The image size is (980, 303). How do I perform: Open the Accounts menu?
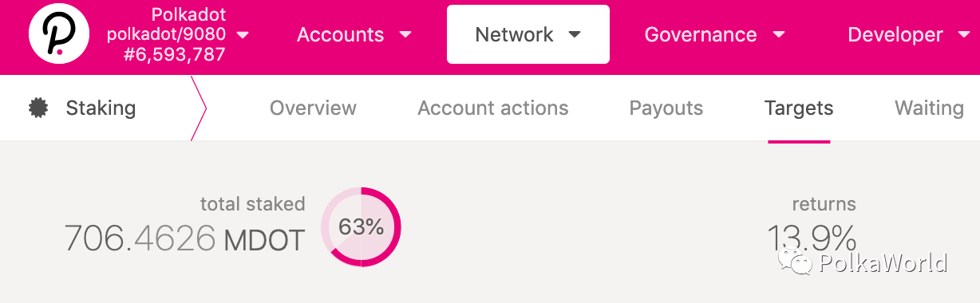(x=340, y=35)
